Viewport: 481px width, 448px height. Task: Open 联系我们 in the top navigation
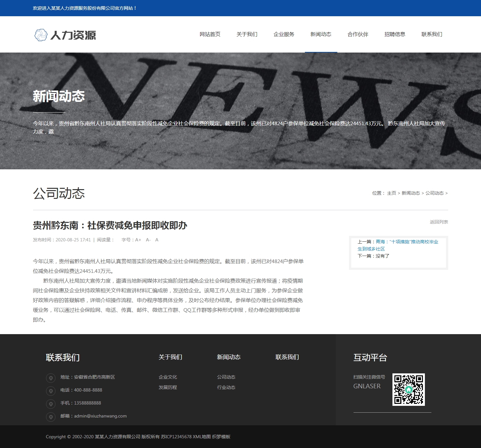pos(432,34)
